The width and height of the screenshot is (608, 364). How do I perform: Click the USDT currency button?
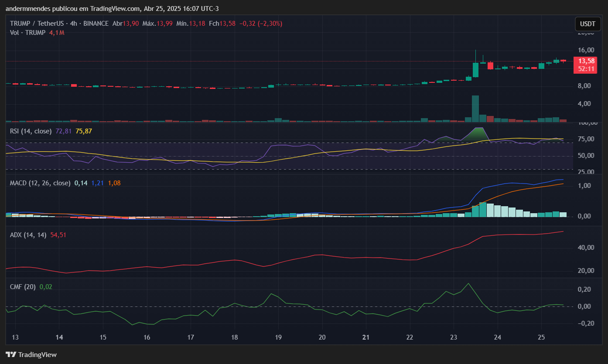(588, 24)
